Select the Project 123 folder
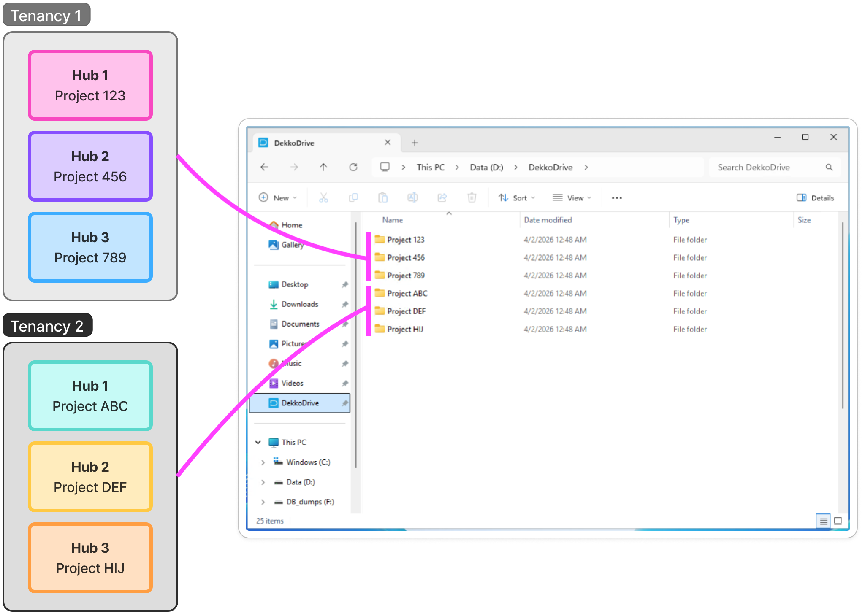This screenshot has height=616, width=865. pos(399,240)
